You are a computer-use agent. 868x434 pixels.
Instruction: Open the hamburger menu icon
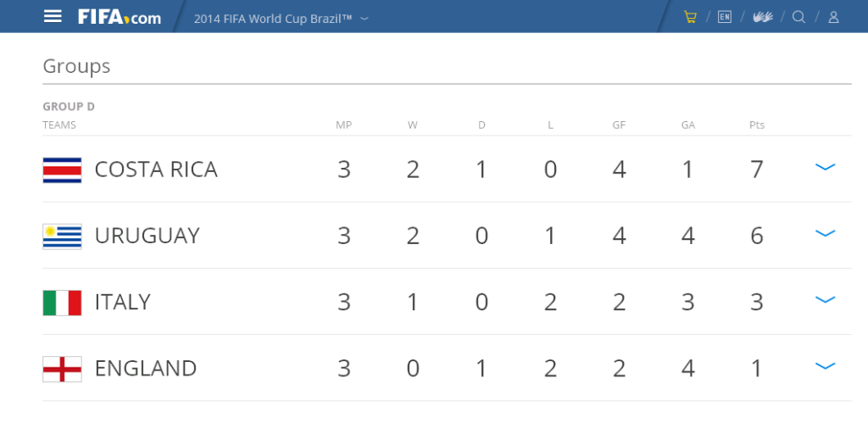pyautogui.click(x=53, y=17)
